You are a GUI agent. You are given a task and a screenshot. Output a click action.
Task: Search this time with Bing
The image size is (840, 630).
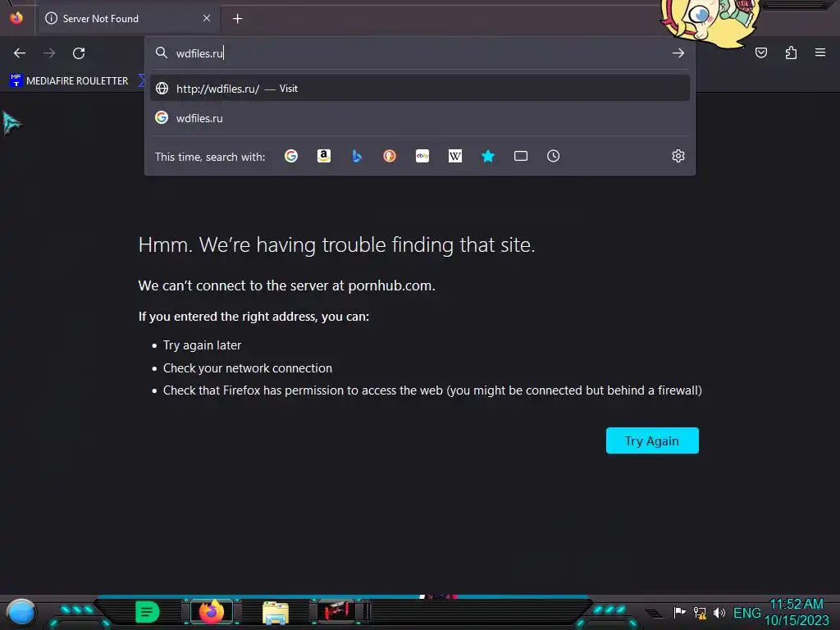tap(357, 156)
